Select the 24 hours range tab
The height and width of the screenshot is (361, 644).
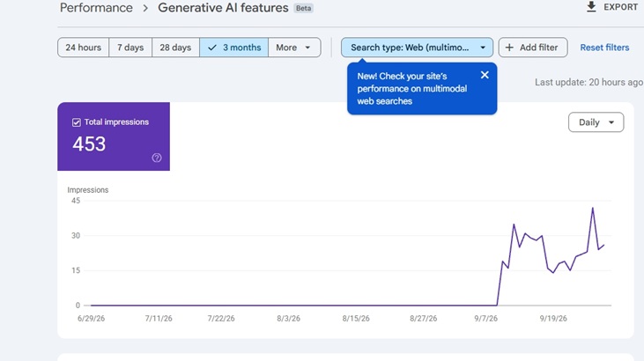pyautogui.click(x=84, y=48)
